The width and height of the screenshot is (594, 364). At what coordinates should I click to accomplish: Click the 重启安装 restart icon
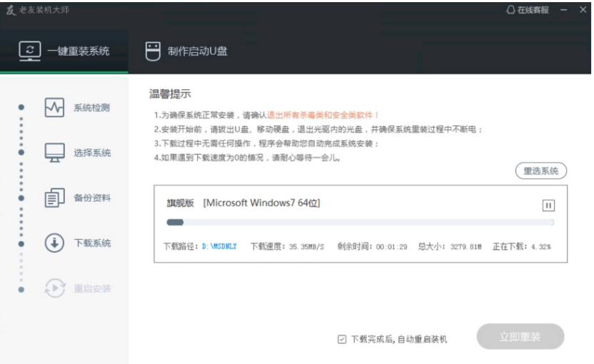point(55,288)
